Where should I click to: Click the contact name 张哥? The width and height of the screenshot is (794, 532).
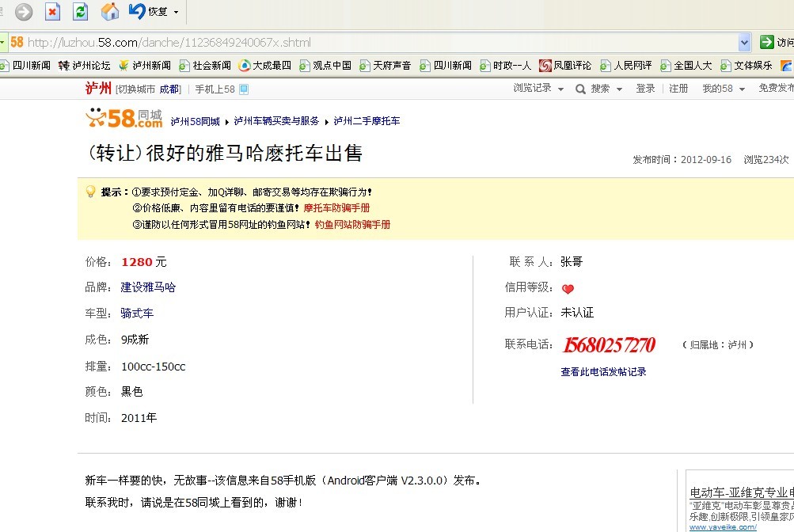572,262
